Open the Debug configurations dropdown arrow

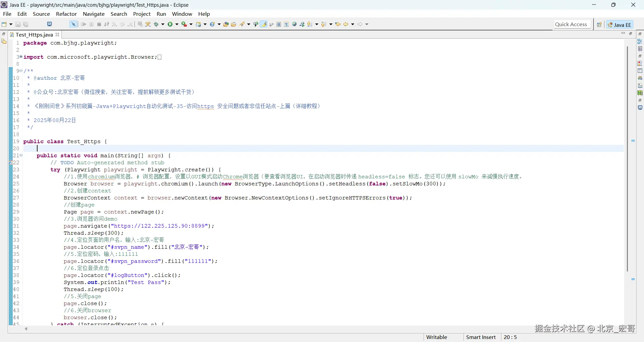coord(163,24)
